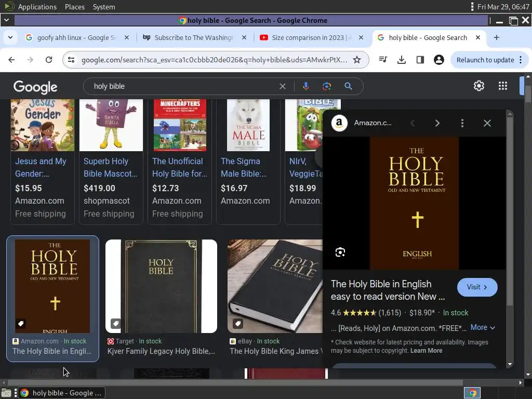Visit the Amazon product page
532x399 pixels.
coord(477,287)
